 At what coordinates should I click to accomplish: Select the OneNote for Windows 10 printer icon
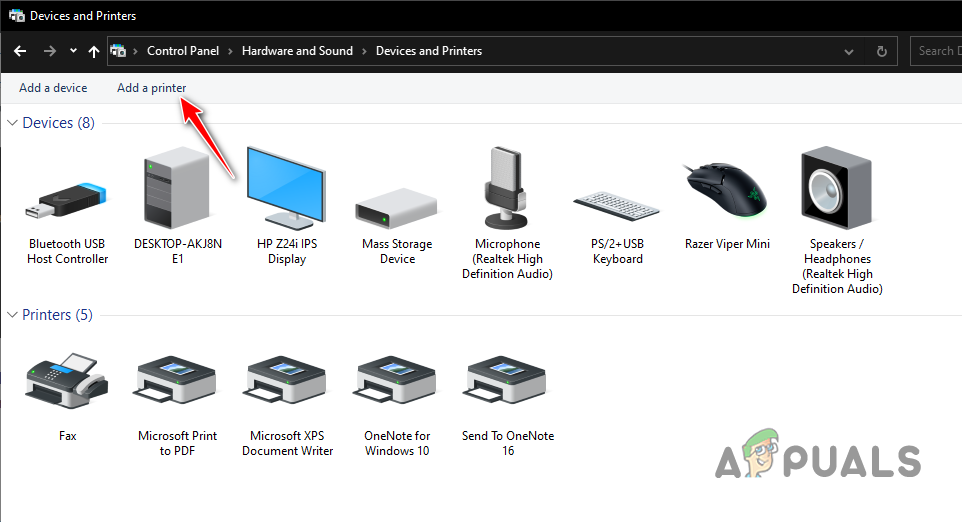(396, 380)
